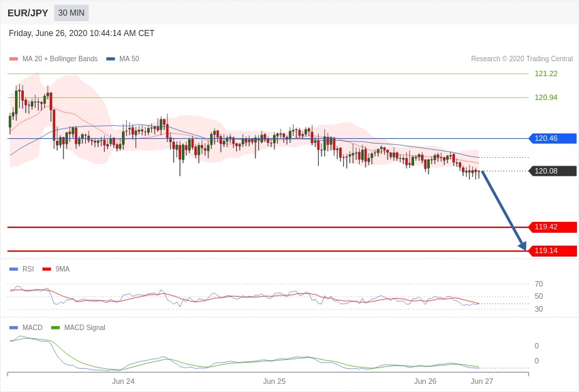Click the RSI legend label
This screenshot has width=579, height=392.
(28, 269)
